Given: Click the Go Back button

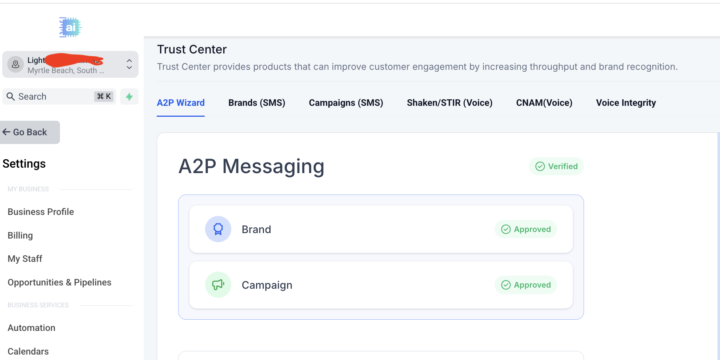Looking at the screenshot, I should (29, 132).
